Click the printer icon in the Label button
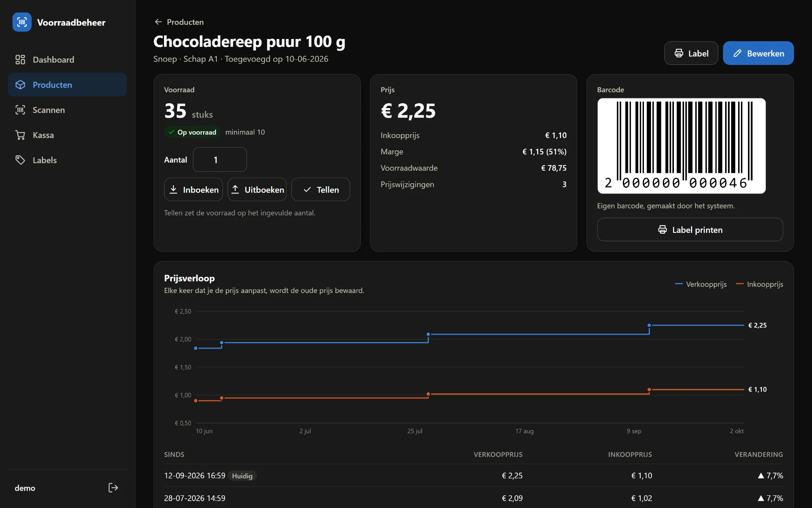 tap(679, 53)
